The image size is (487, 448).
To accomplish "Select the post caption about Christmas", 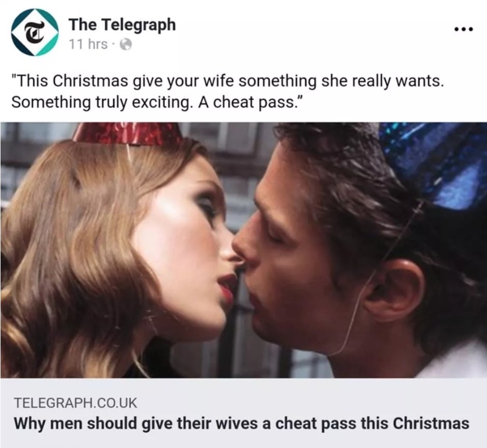I will pos(228,92).
